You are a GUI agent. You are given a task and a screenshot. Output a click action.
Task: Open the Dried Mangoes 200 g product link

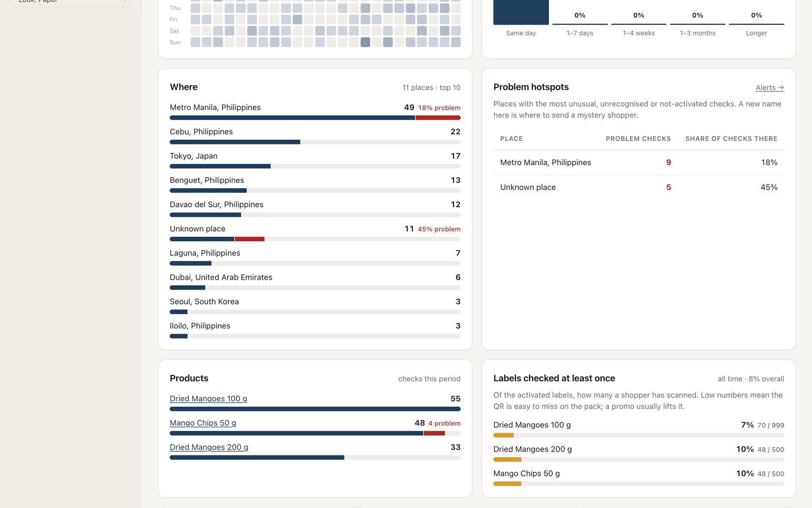(x=209, y=447)
